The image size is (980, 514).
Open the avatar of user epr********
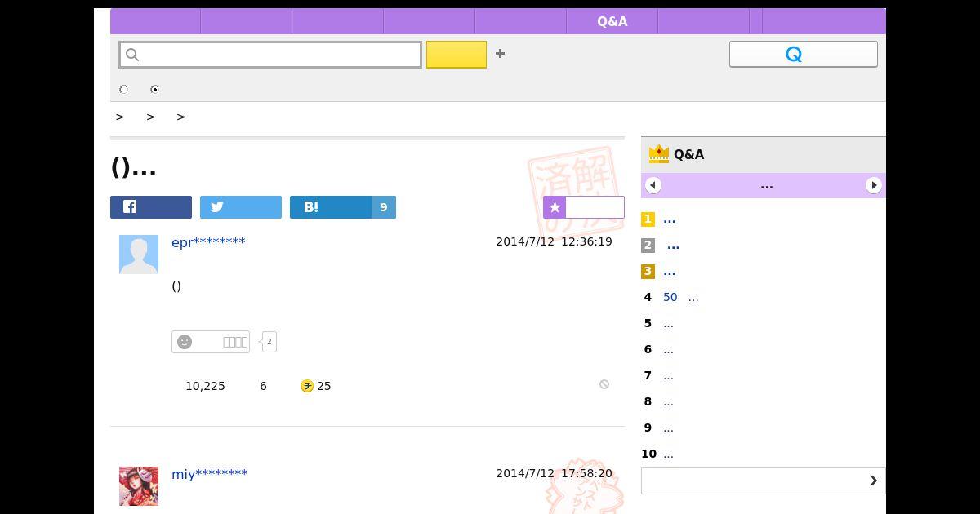(139, 255)
